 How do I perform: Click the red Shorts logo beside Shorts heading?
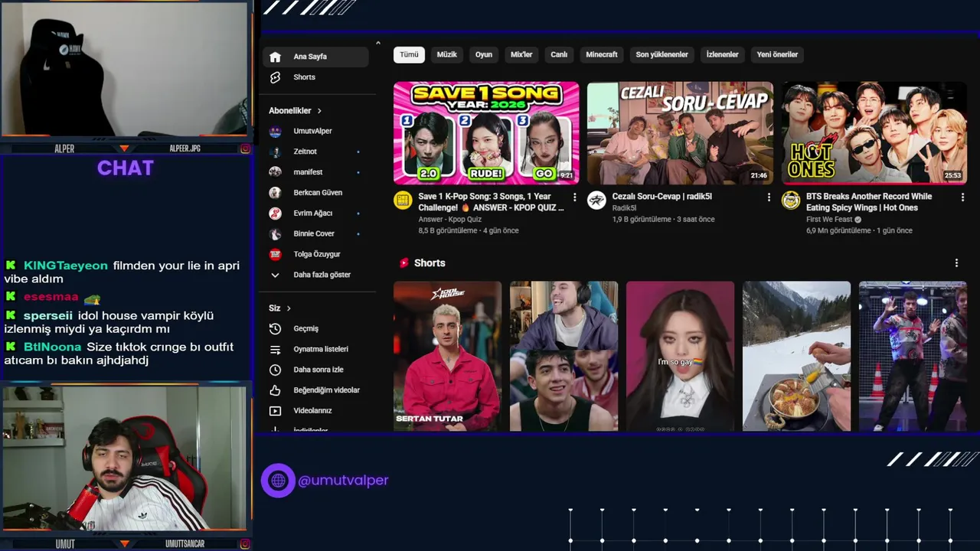(x=403, y=263)
